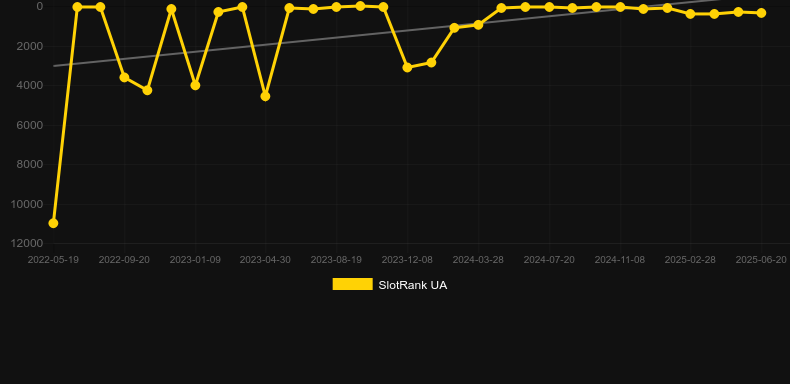Click the lowest data point near 2023-04-30
This screenshot has width=790, height=384.
pos(266,96)
